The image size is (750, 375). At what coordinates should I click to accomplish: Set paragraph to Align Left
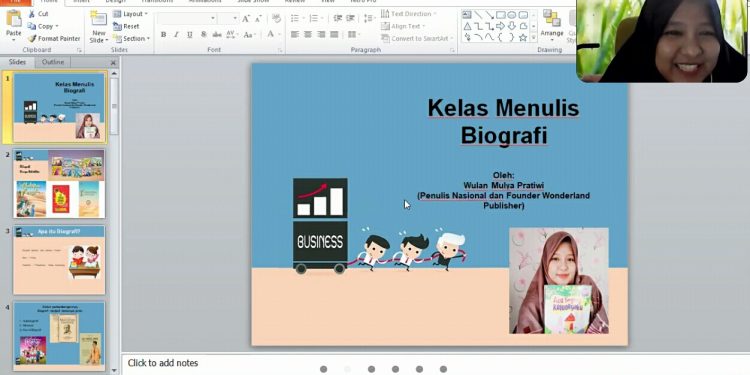coord(295,34)
